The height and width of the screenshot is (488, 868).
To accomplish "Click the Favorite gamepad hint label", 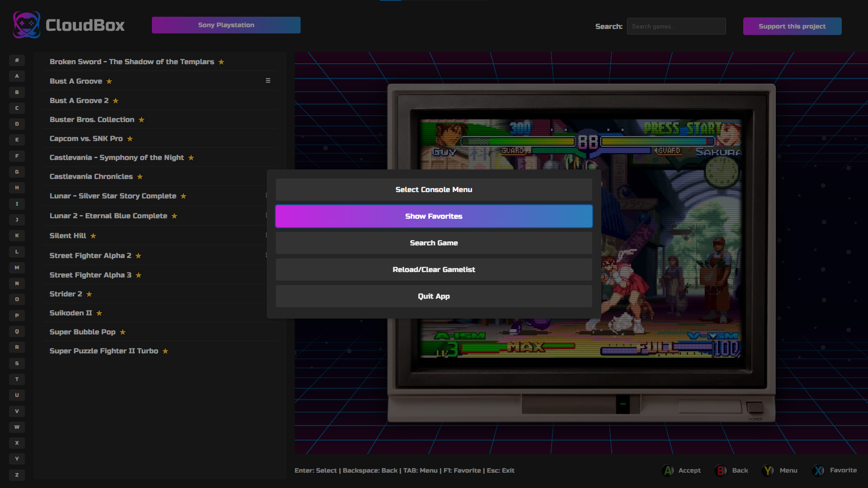I will [844, 470].
